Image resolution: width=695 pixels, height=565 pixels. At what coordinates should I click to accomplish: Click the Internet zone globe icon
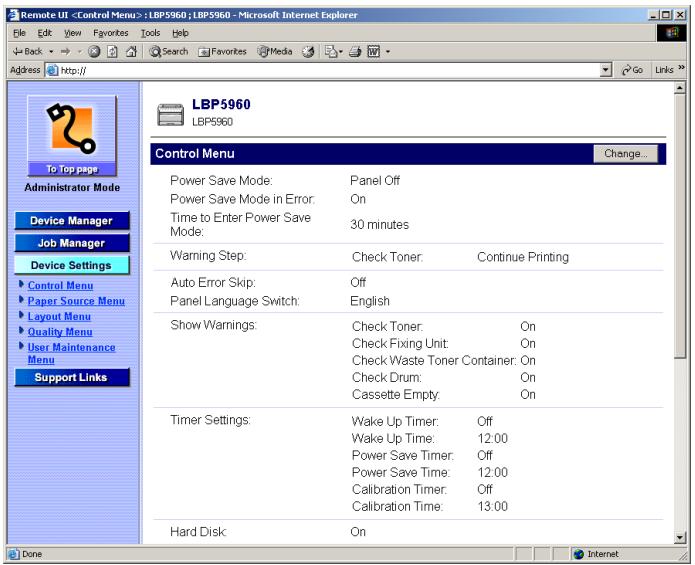pos(578,554)
